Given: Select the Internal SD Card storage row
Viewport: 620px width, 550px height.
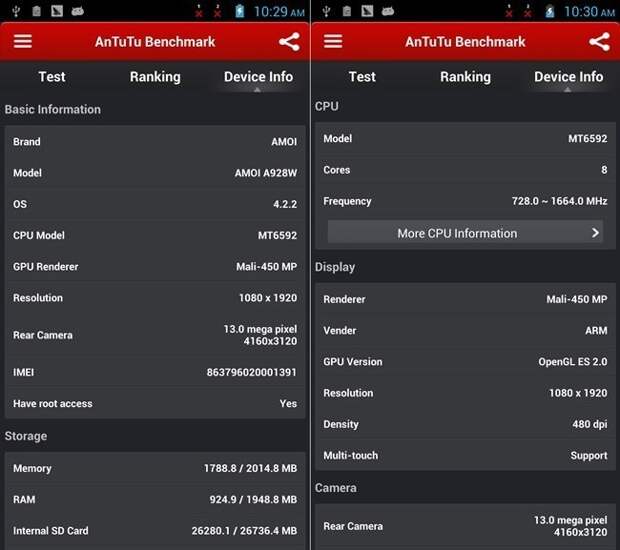Looking at the screenshot, I should [155, 530].
